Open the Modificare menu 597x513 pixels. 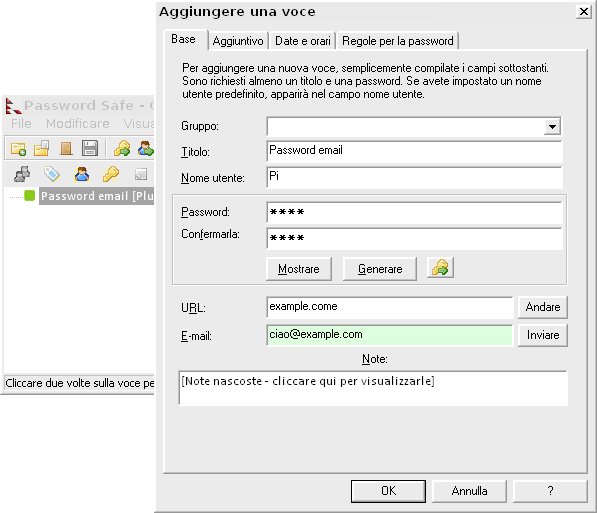click(x=78, y=123)
